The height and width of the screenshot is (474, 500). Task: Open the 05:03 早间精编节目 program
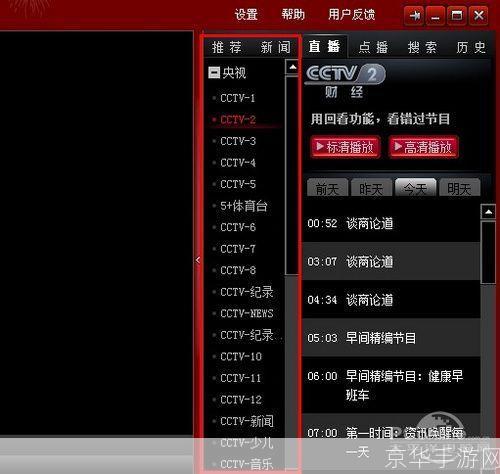[x=391, y=338]
